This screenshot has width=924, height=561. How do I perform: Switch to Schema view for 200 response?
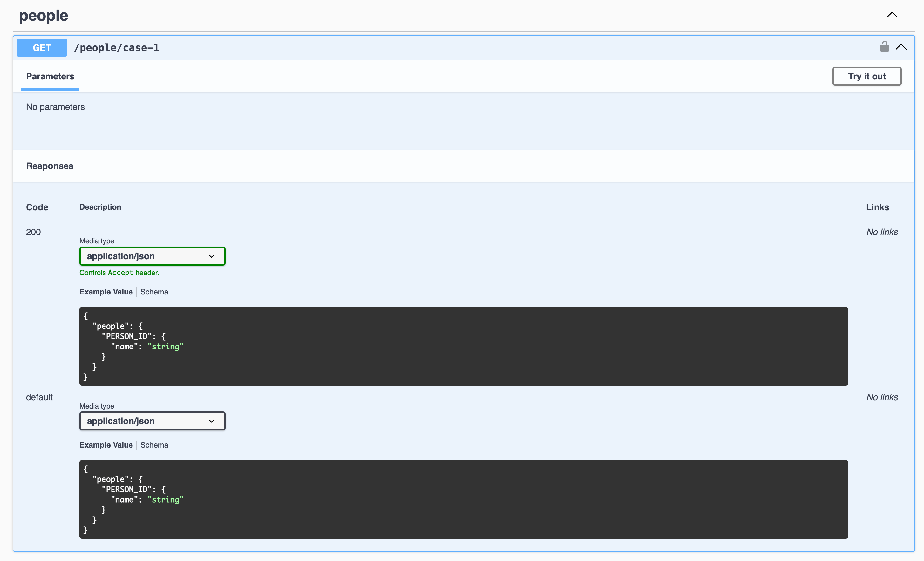pos(154,292)
